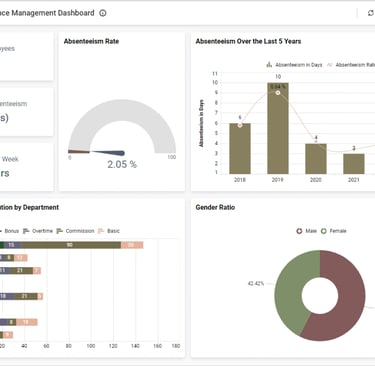The image size is (375, 366).
Task: Click the 100 gauge maximum label
Action: (172, 157)
